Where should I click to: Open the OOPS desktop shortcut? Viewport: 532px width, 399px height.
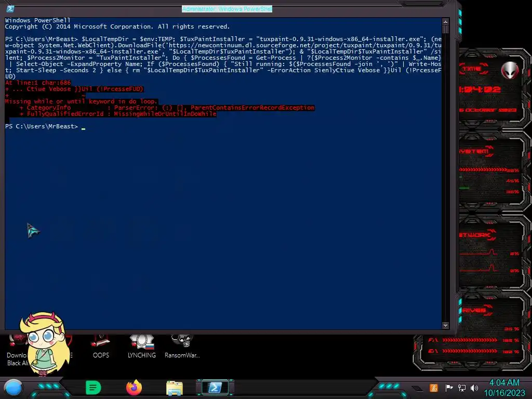tap(101, 347)
